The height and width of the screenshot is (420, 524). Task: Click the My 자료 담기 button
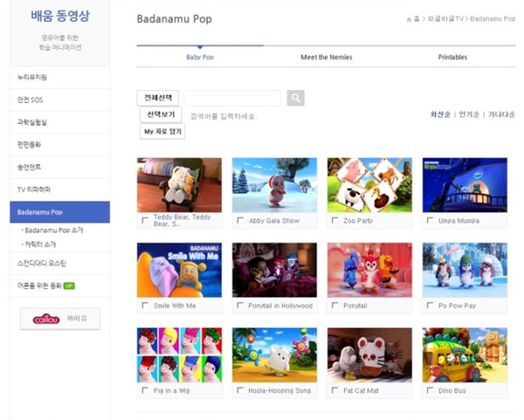(162, 131)
